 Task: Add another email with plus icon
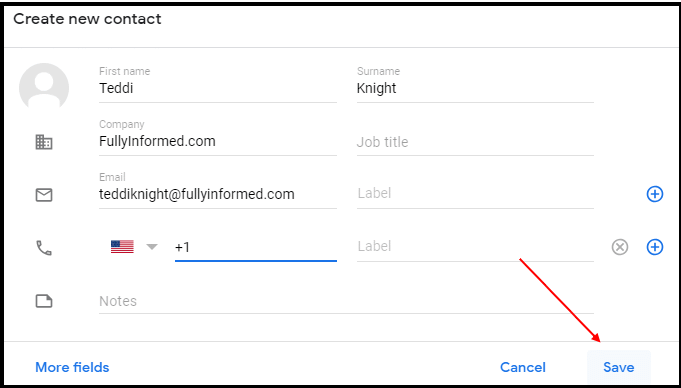[655, 194]
